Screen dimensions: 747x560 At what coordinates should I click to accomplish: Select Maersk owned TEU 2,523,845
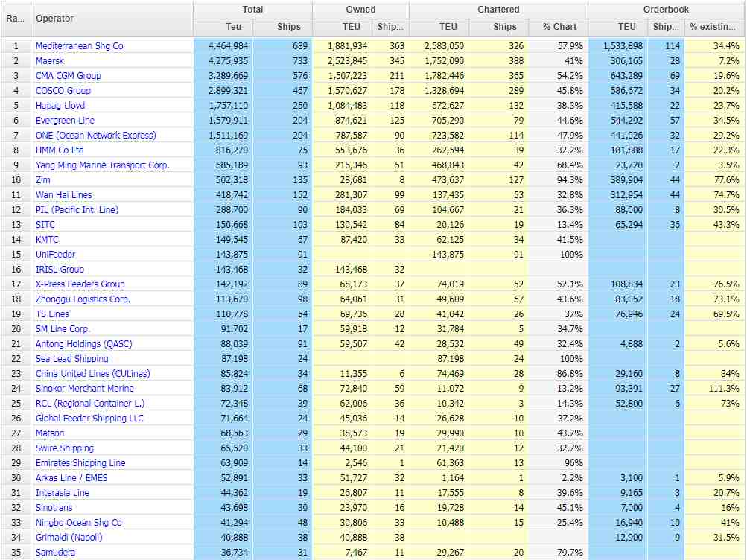(347, 60)
